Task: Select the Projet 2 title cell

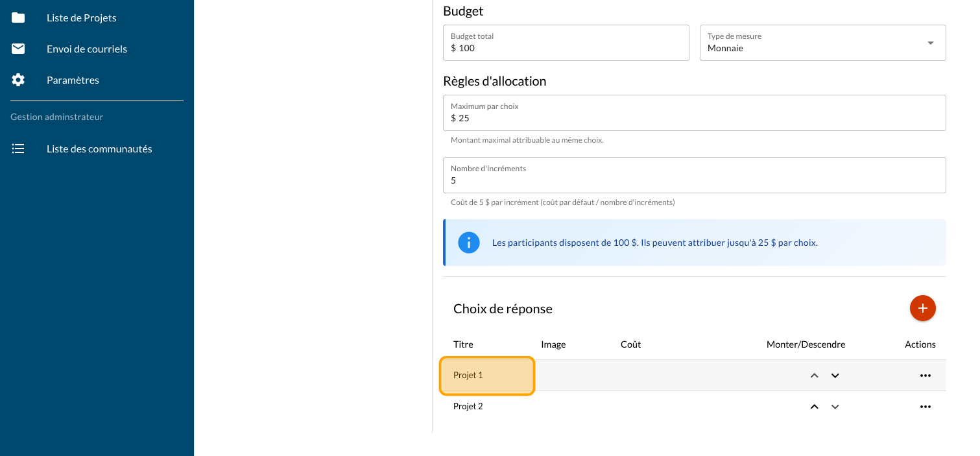Action: (468, 407)
